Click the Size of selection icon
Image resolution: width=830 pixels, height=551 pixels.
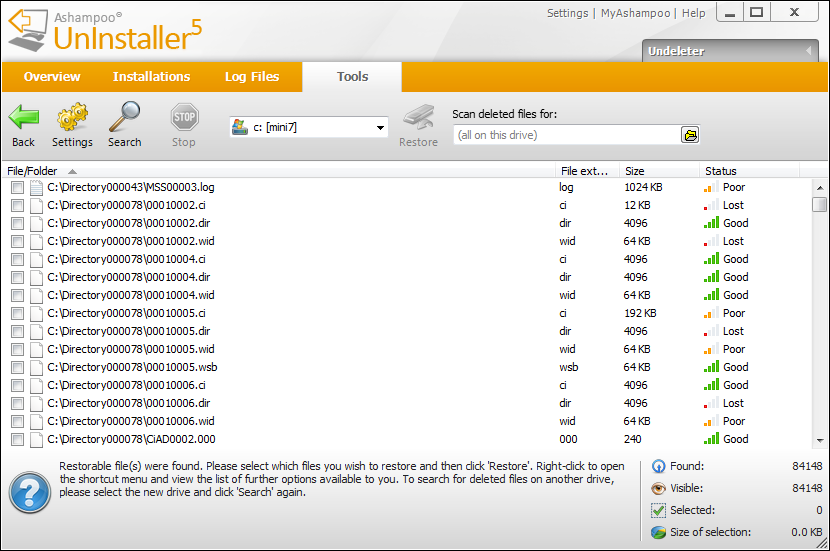[658, 532]
